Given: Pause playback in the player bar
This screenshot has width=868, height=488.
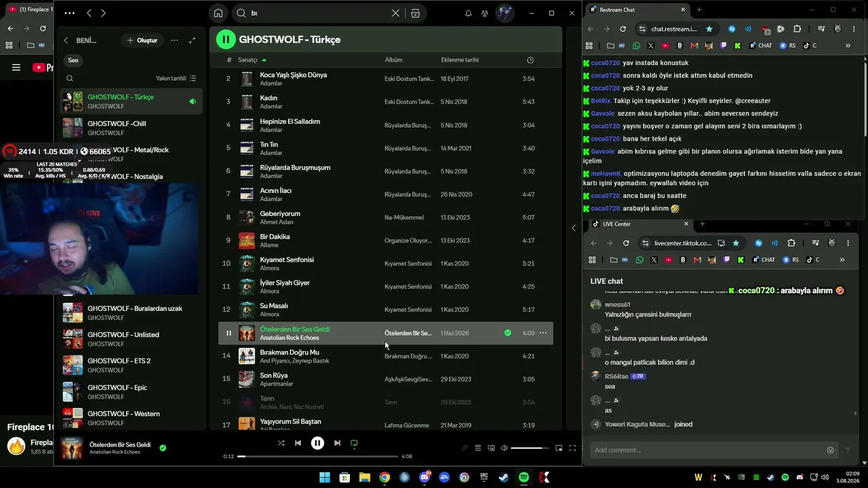Looking at the screenshot, I should pyautogui.click(x=317, y=443).
